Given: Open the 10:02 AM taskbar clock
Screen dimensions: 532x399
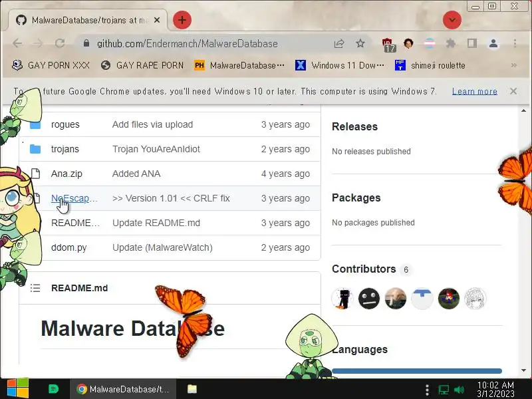Looking at the screenshot, I should click(x=495, y=389).
